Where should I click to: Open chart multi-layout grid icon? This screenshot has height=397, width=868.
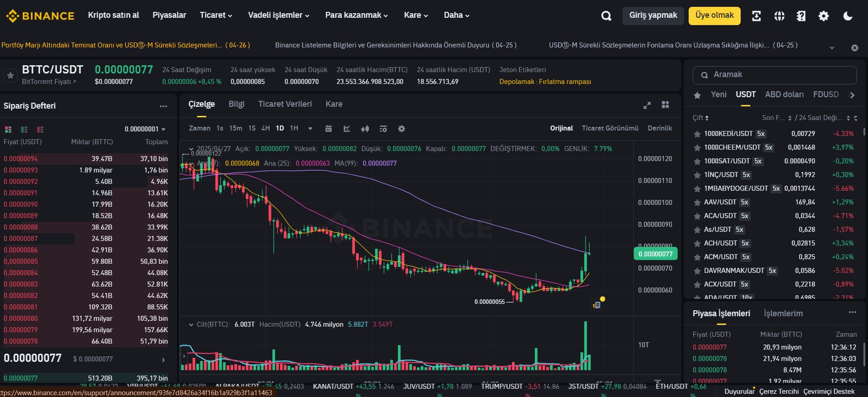click(665, 105)
